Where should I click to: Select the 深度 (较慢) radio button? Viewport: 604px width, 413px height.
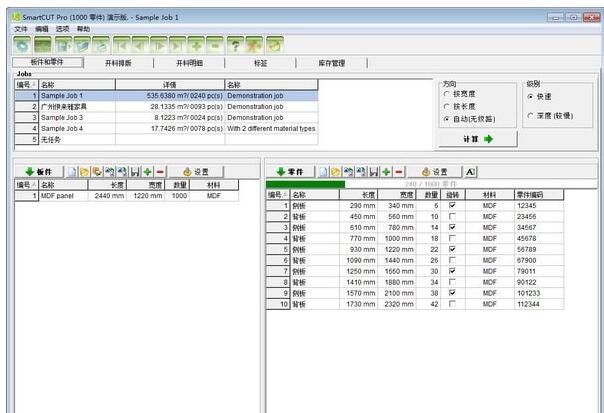coord(531,116)
